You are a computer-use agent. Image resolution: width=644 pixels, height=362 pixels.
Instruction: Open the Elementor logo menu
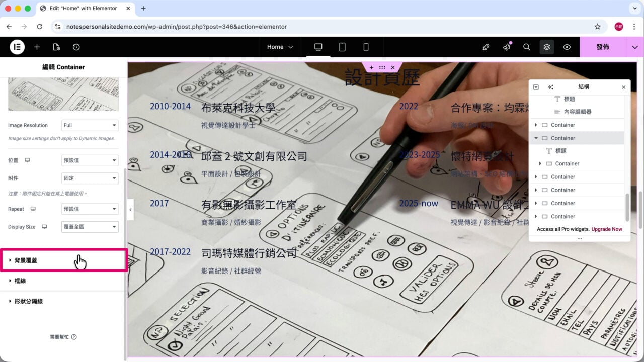[17, 47]
